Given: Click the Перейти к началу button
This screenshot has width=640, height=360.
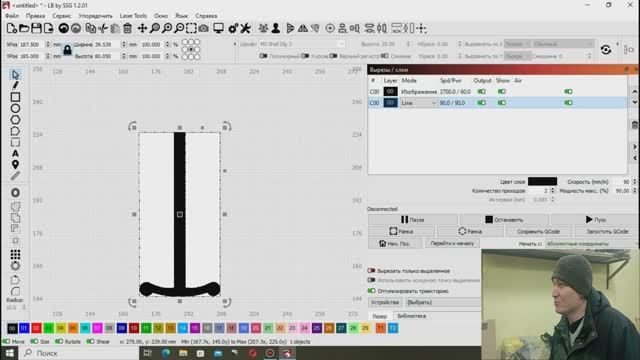Looking at the screenshot, I should click(452, 243).
